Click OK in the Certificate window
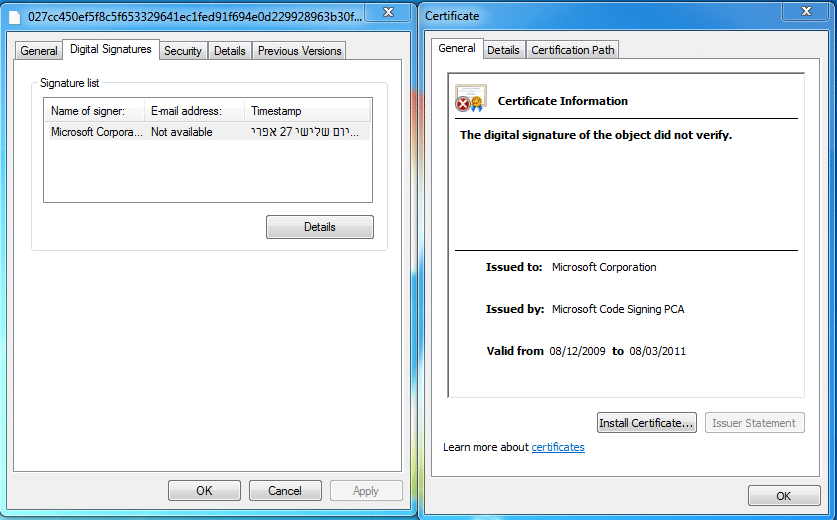Viewport: 837px width, 520px height. (784, 496)
